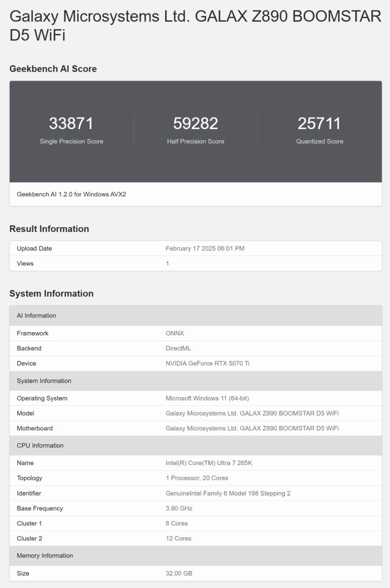
Task: Click the 12 Cores value
Action: click(x=178, y=539)
